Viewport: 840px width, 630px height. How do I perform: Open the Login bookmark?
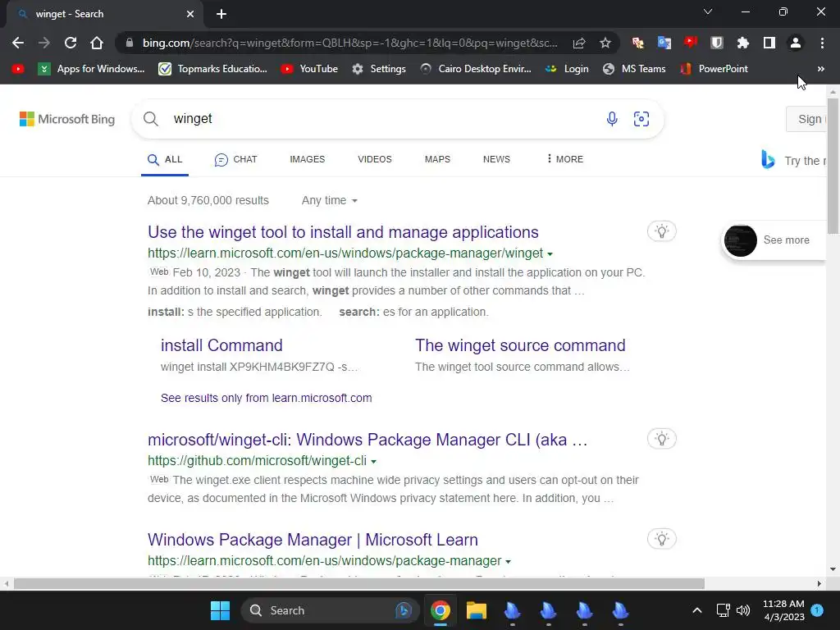(x=566, y=69)
